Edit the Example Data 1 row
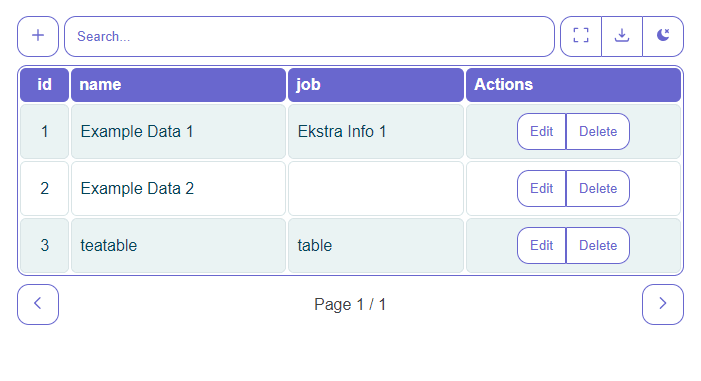The height and width of the screenshot is (381, 701). point(541,131)
